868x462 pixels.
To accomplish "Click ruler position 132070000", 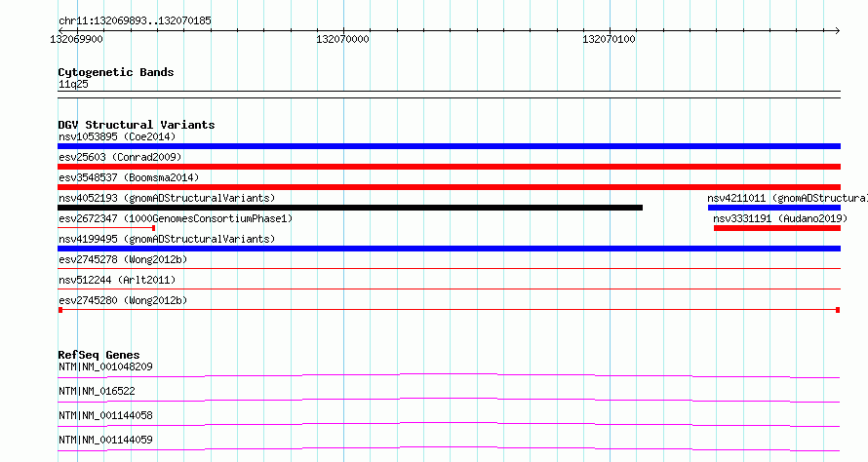I will click(x=342, y=39).
